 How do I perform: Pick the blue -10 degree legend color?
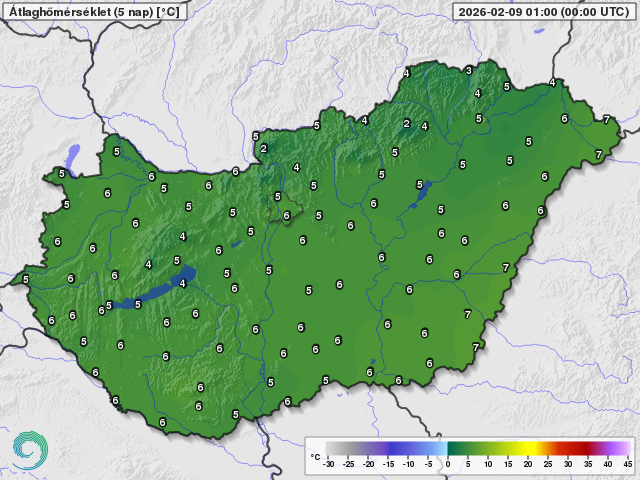(409, 448)
